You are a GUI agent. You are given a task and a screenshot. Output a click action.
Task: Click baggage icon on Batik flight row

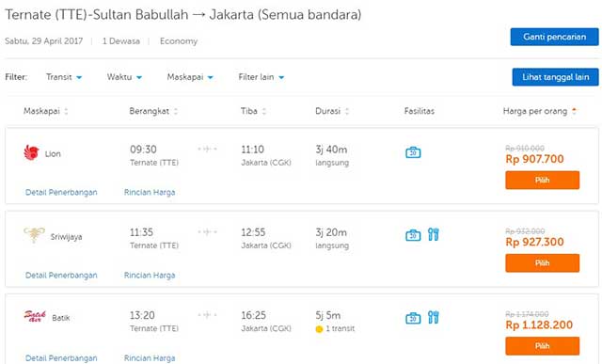[x=413, y=318]
